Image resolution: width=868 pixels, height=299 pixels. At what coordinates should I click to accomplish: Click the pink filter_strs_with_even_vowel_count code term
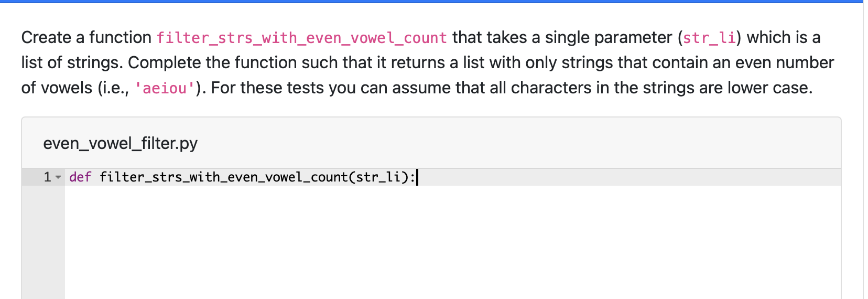point(302,38)
